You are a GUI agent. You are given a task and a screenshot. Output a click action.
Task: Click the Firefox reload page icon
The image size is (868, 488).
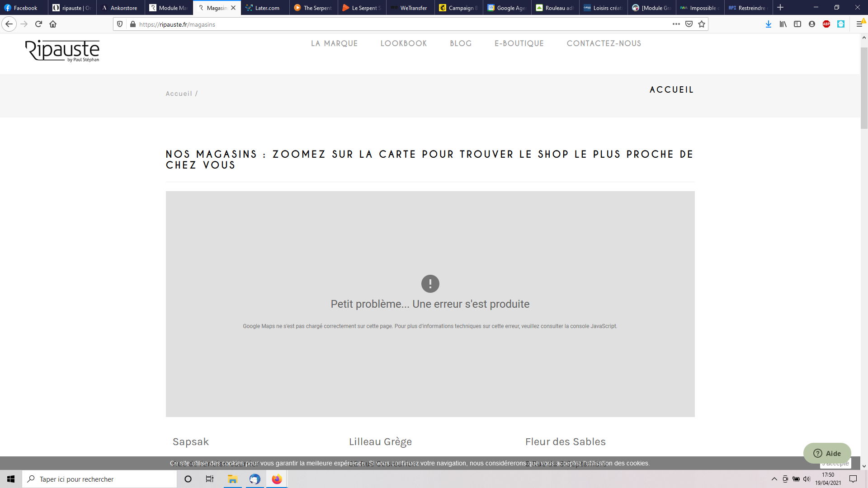(x=38, y=24)
